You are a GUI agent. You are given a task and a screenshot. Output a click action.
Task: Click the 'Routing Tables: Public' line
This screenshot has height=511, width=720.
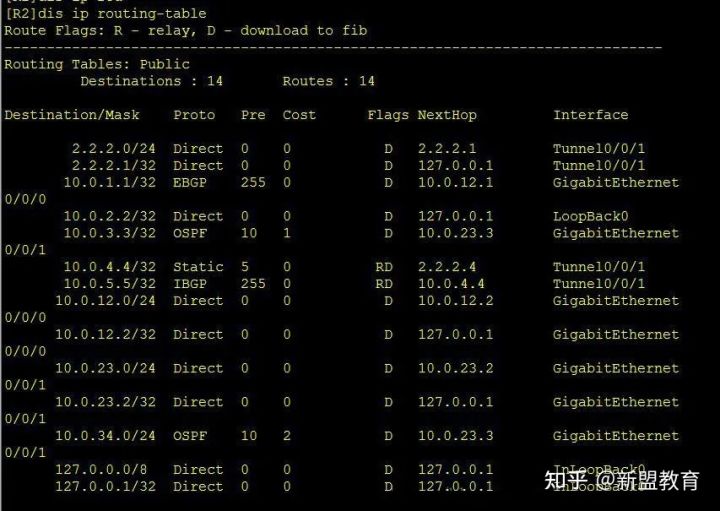pos(97,64)
